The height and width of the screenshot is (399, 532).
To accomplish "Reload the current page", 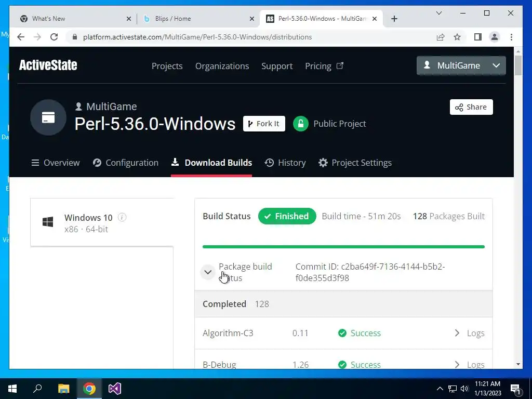I will tap(54, 37).
